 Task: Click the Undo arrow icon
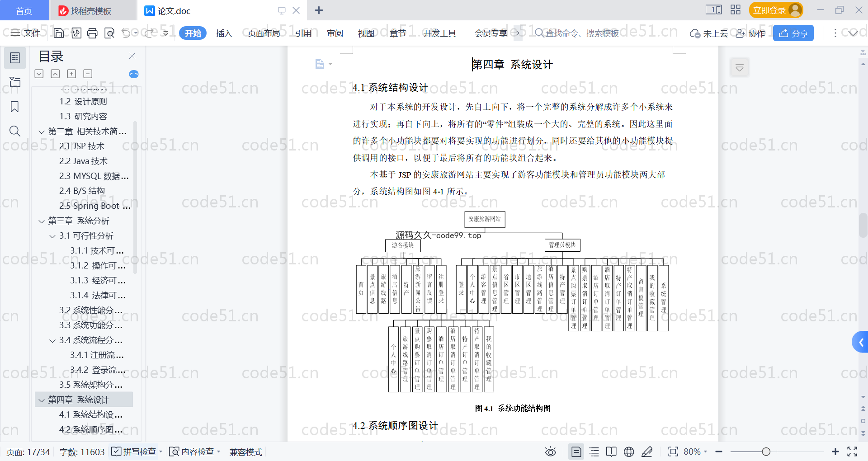(x=126, y=33)
